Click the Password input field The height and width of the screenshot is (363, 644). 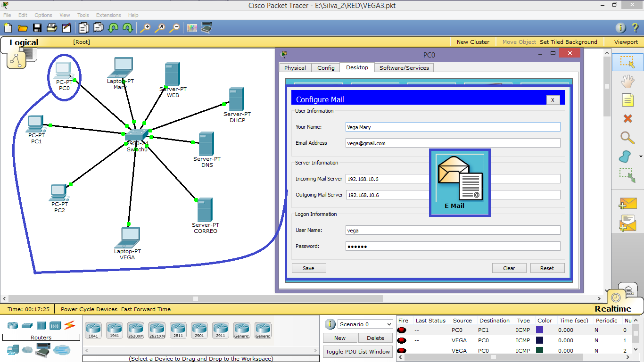pyautogui.click(x=453, y=247)
